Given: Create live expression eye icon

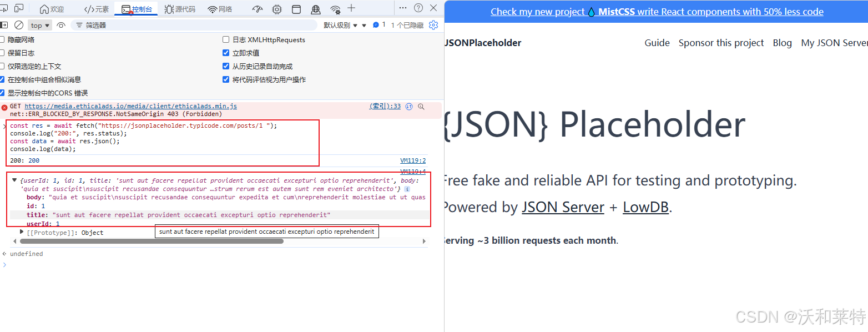Looking at the screenshot, I should point(61,25).
